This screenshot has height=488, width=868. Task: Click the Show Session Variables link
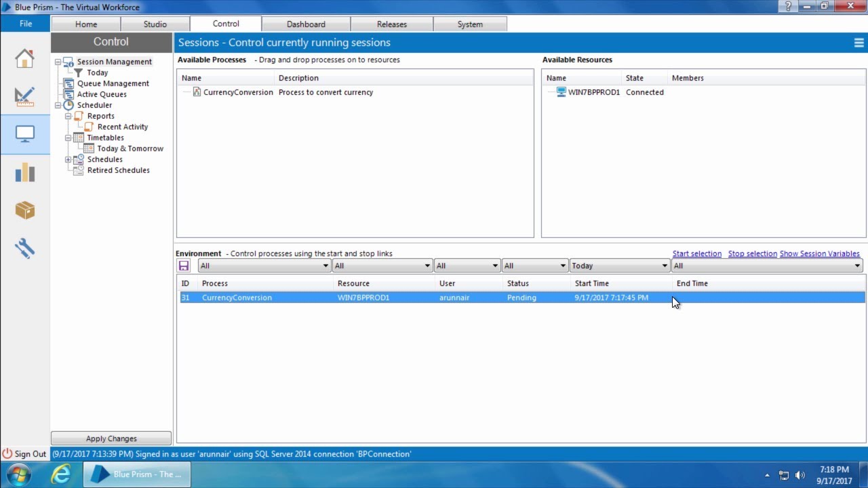820,253
